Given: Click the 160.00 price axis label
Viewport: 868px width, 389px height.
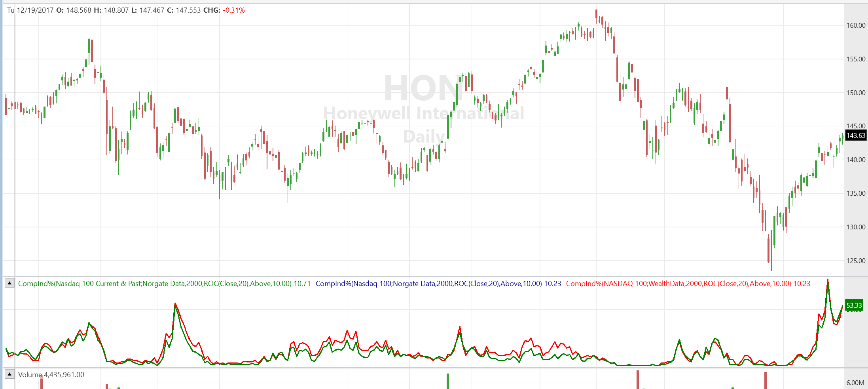Looking at the screenshot, I should pos(856,25).
